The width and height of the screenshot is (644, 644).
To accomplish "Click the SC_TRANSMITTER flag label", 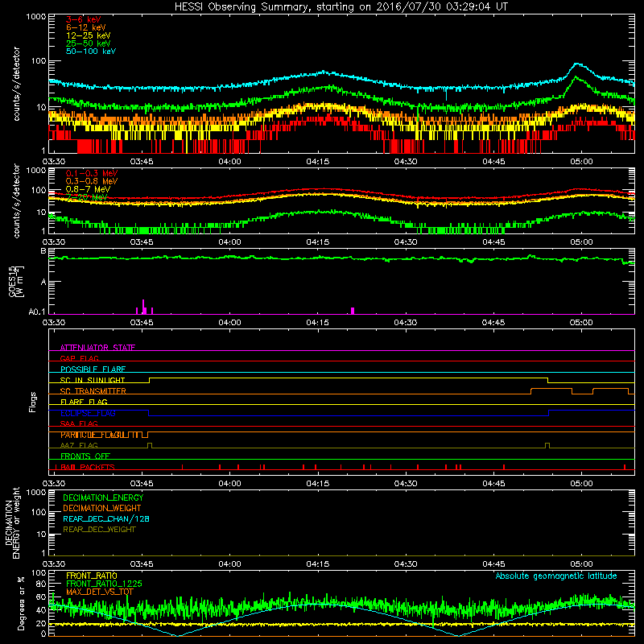I will click(x=93, y=391).
